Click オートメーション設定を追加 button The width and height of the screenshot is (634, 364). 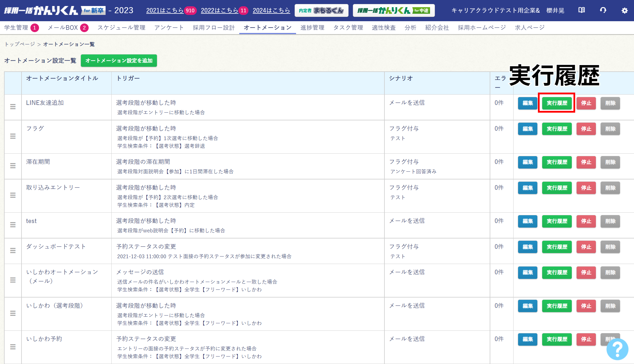119,60
